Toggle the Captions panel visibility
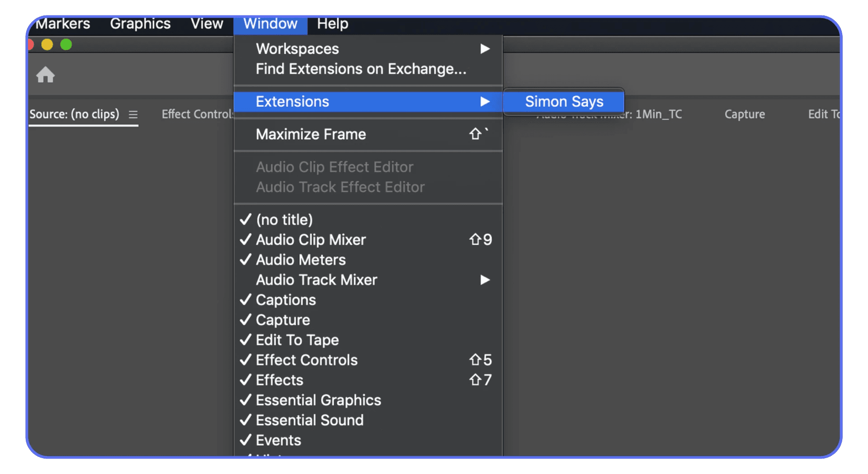 pyautogui.click(x=285, y=299)
